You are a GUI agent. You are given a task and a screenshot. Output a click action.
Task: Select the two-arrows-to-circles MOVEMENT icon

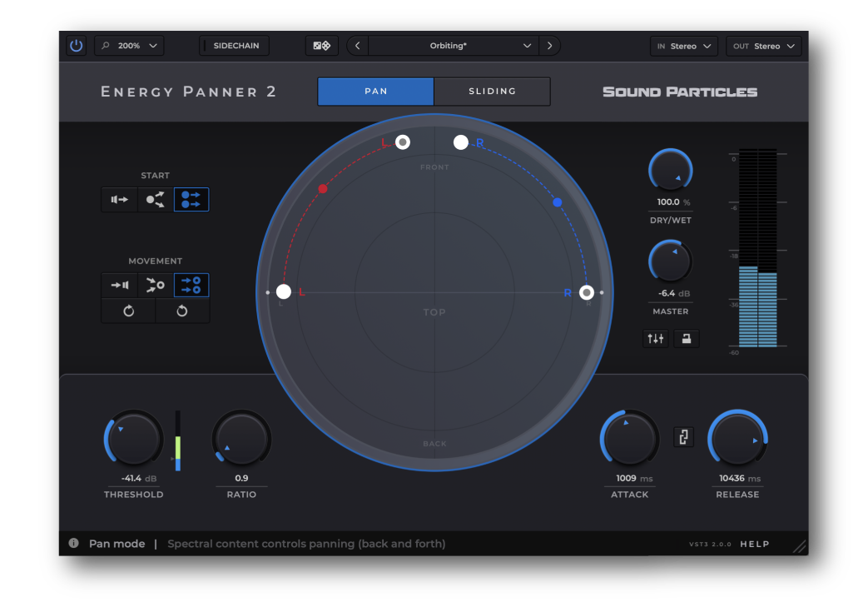(x=191, y=286)
